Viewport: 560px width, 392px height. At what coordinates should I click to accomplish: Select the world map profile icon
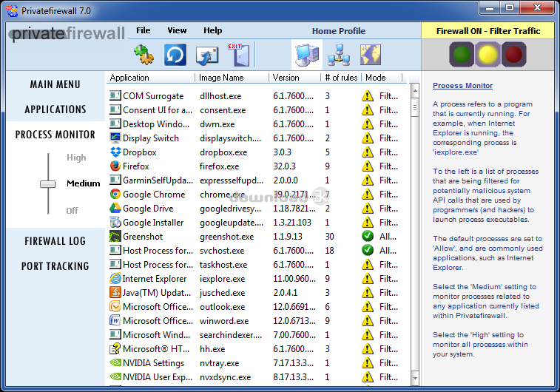[370, 55]
